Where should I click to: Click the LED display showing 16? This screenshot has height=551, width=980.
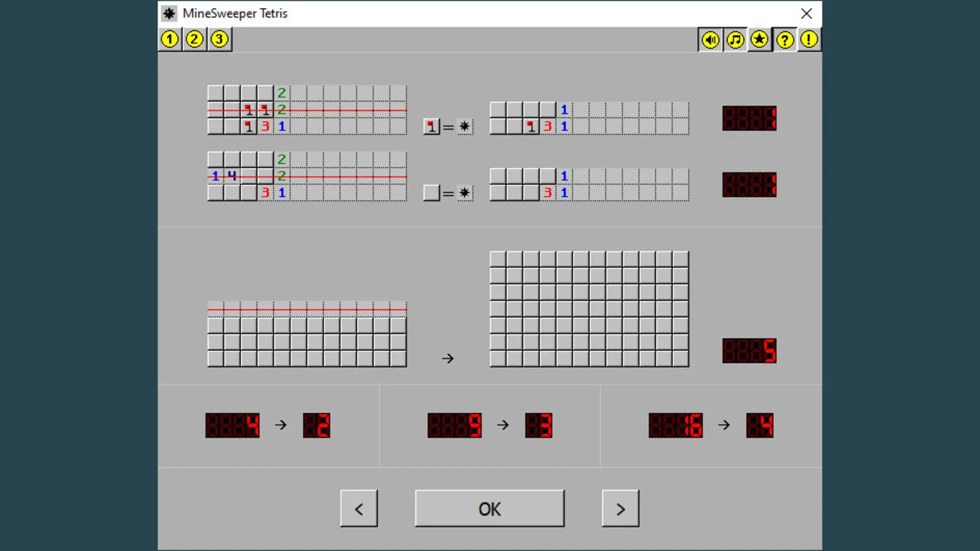(x=675, y=425)
